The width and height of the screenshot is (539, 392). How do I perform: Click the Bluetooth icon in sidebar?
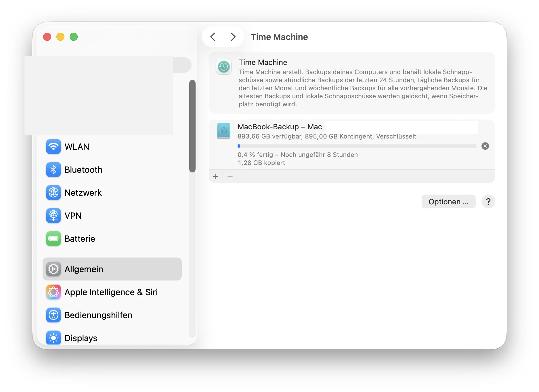53,170
